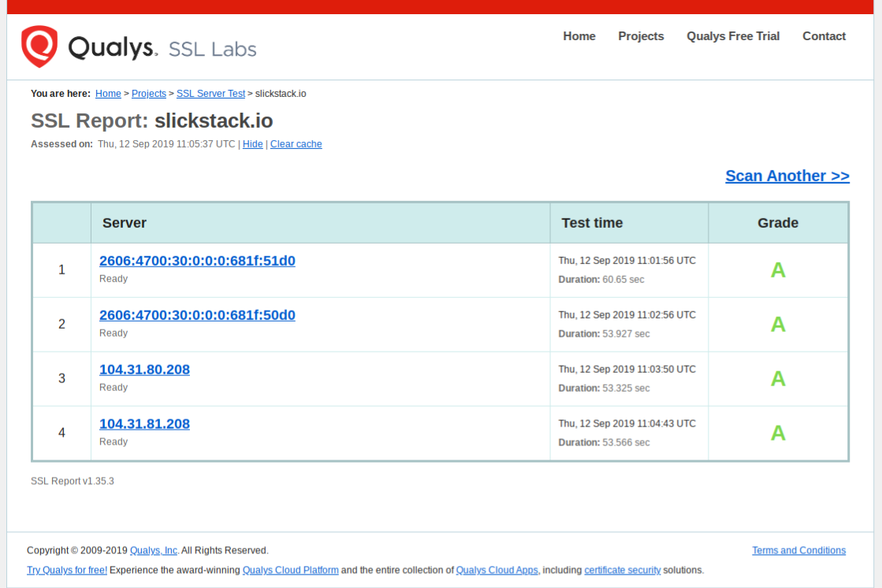The image size is (882, 588).
Task: Click Home in the breadcrumb trail
Action: [x=108, y=93]
